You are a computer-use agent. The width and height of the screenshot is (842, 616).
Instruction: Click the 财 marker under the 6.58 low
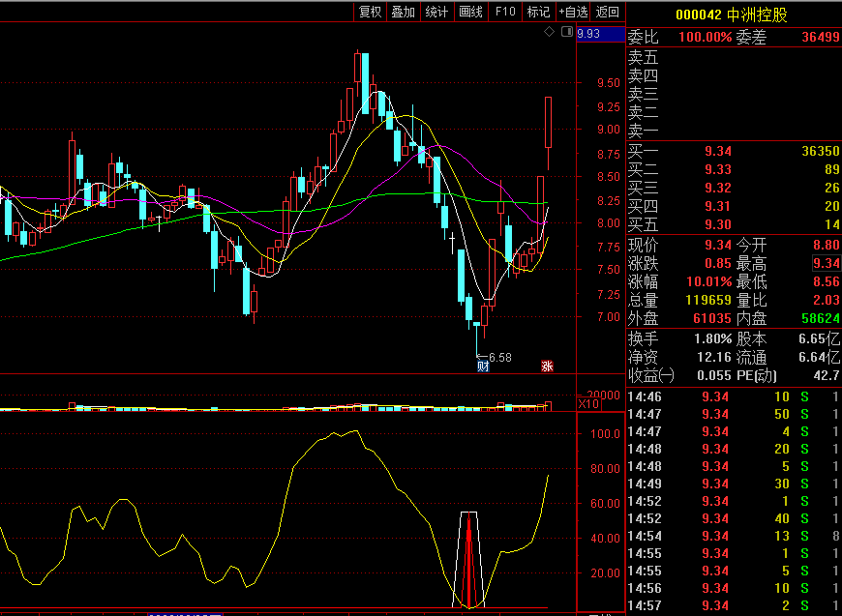(483, 367)
